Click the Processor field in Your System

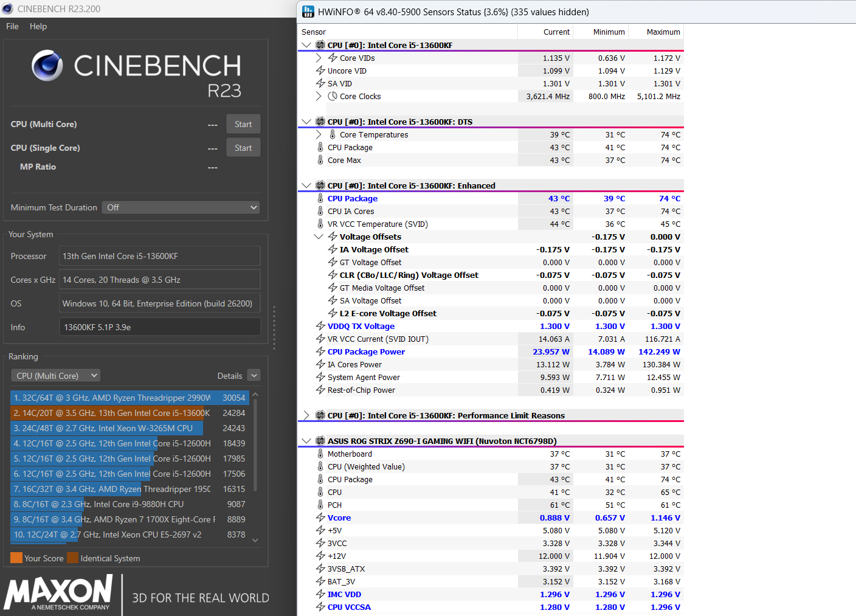click(x=160, y=256)
